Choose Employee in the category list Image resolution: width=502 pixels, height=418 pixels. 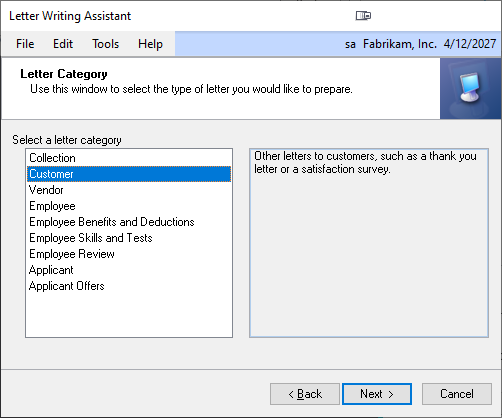129,206
